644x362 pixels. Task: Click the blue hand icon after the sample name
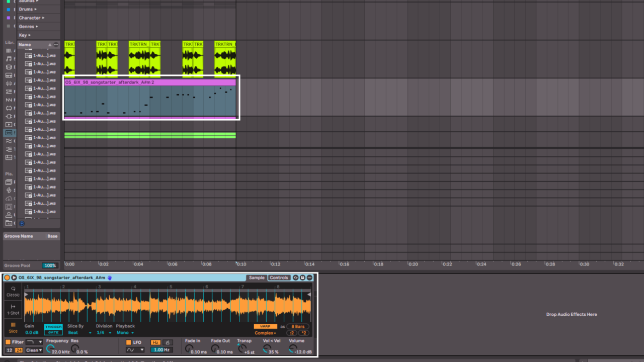coord(110,278)
